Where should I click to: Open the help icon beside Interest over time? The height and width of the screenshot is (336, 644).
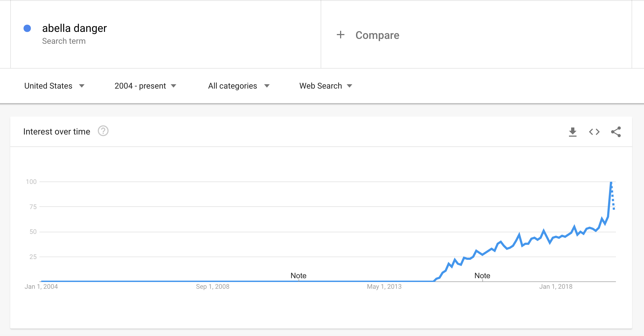coord(103,131)
